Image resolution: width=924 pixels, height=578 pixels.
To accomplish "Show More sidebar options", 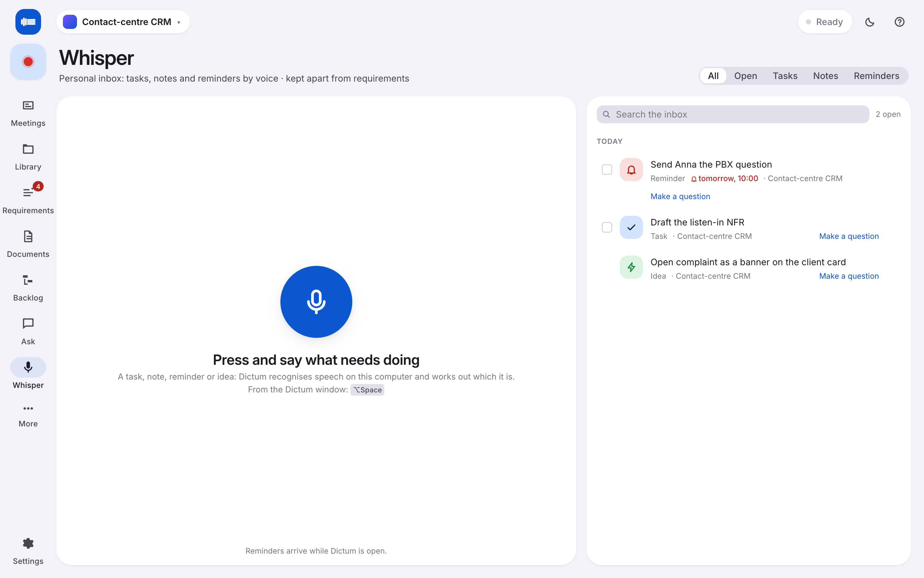I will 28,416.
